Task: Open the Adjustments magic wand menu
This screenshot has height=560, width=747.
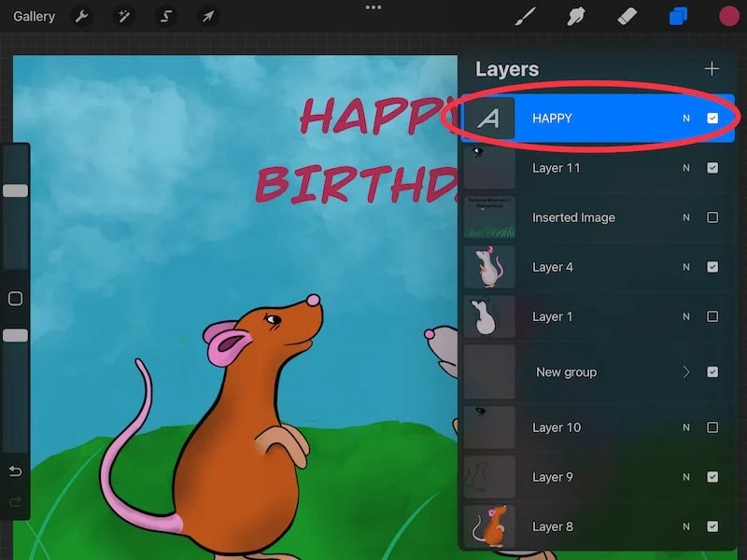Action: (124, 16)
